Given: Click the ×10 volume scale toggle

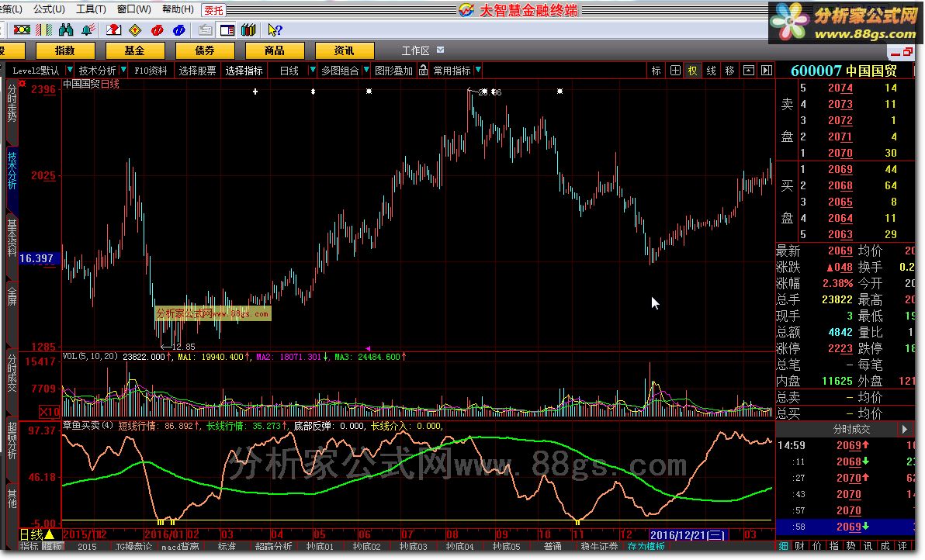Looking at the screenshot, I should point(50,411).
